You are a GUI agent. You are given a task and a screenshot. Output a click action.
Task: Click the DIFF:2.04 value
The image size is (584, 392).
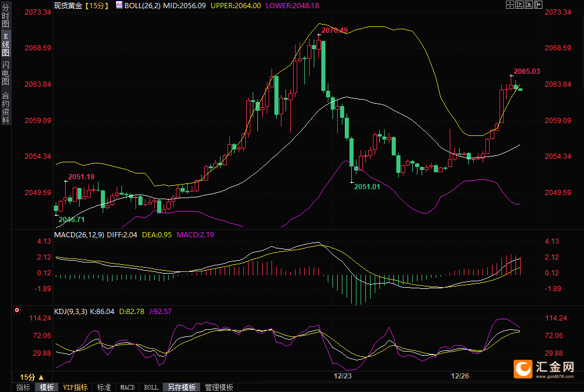[x=122, y=235]
